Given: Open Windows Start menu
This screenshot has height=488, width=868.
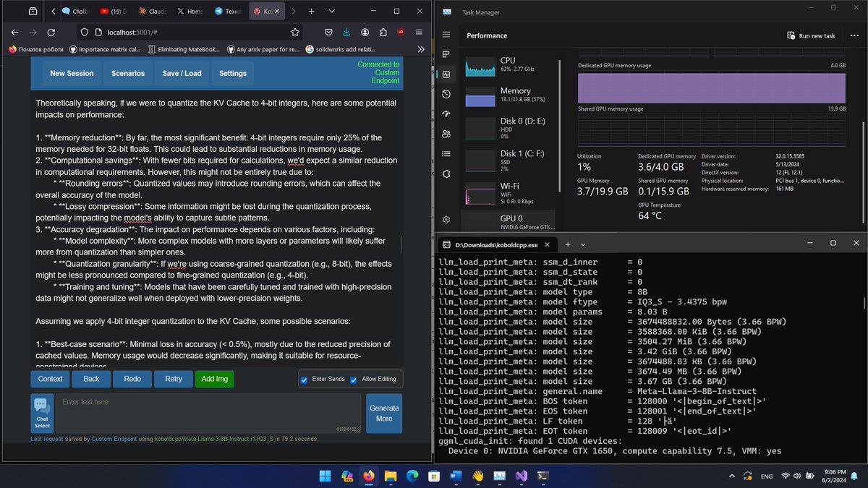Looking at the screenshot, I should pyautogui.click(x=325, y=476).
